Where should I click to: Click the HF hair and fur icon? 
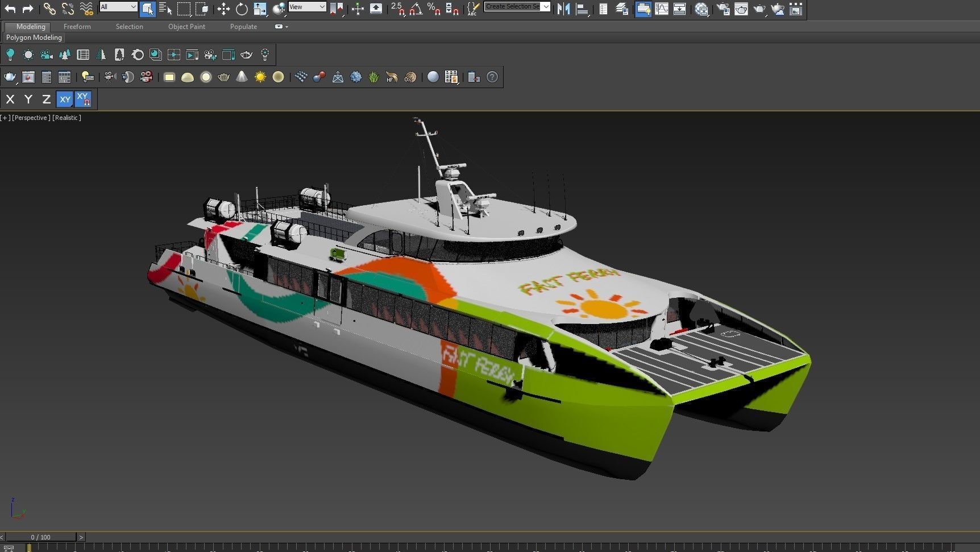tap(392, 77)
